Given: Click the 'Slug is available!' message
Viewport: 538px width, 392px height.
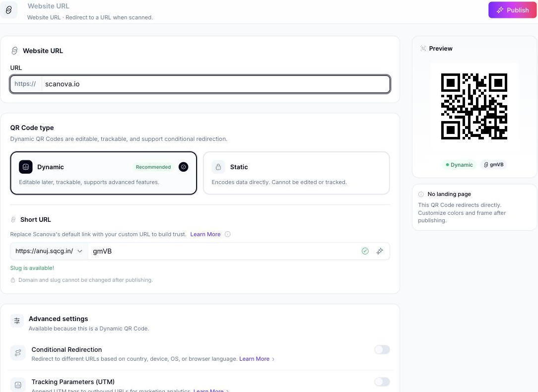Looking at the screenshot, I should click(x=32, y=268).
